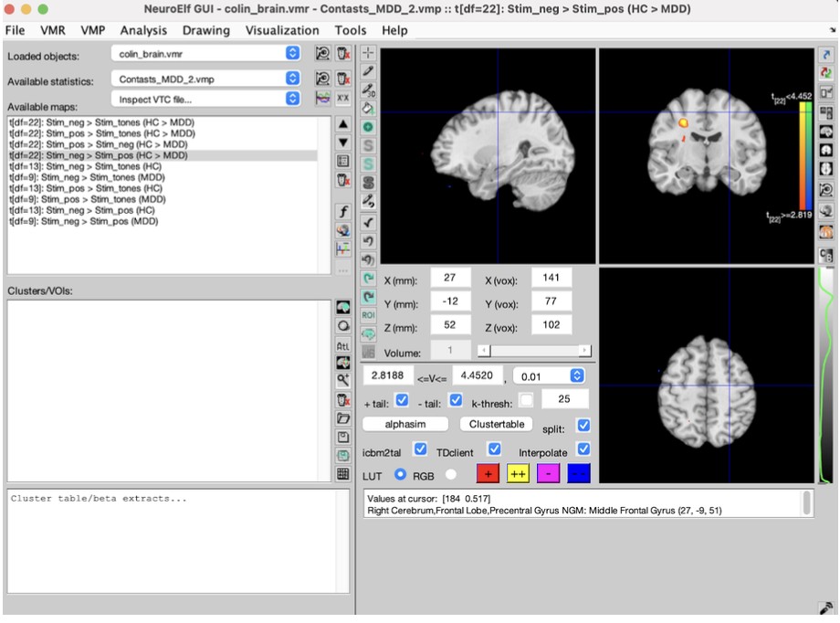Open the VMR menu
Image resolution: width=840 pixels, height=623 pixels.
[53, 30]
